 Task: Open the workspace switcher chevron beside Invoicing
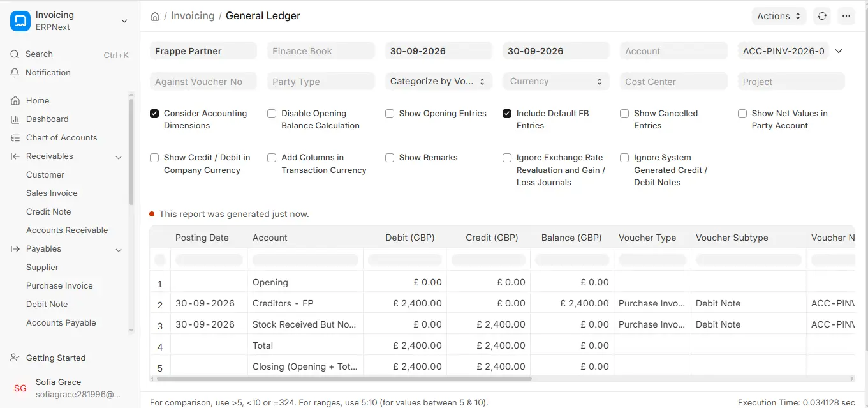[124, 21]
